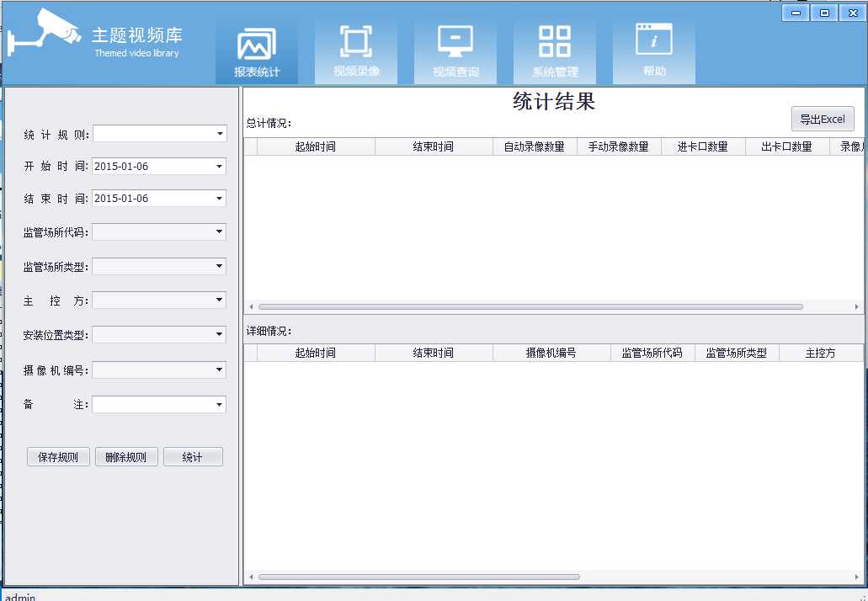Click the 自动录像数量 column header
The image size is (868, 601).
click(535, 146)
